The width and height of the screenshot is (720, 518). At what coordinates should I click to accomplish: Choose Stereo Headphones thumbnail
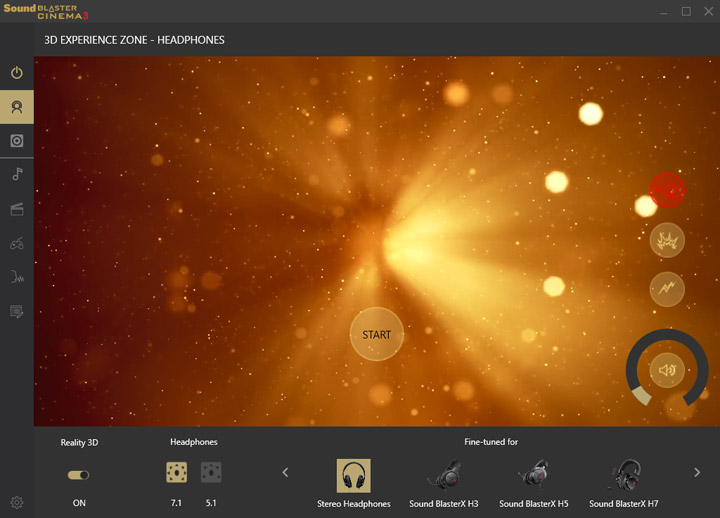pos(354,476)
